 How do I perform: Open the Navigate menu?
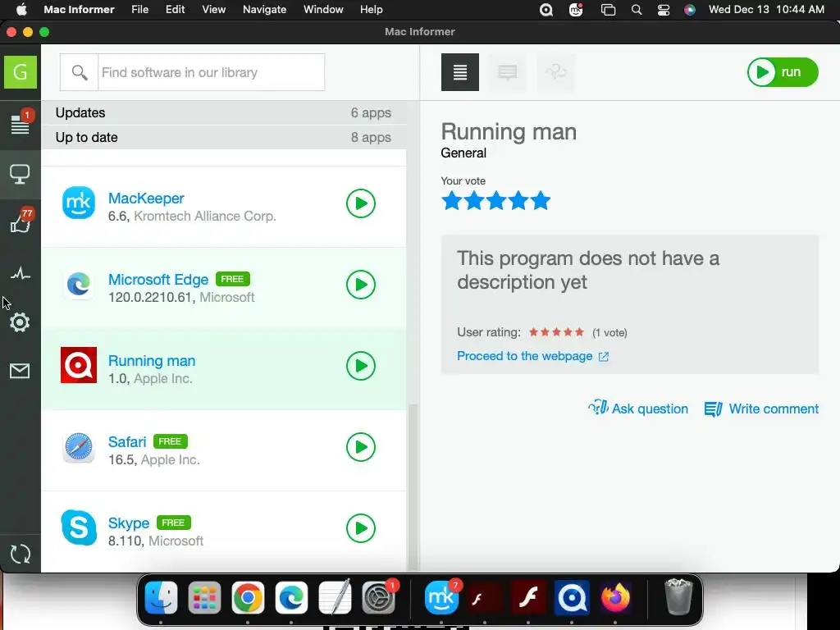(x=265, y=10)
